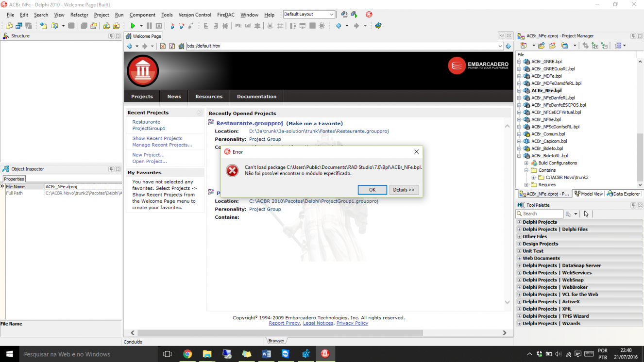
Task: Click the Stop loading icon in Welcome Page
Action: point(163,46)
